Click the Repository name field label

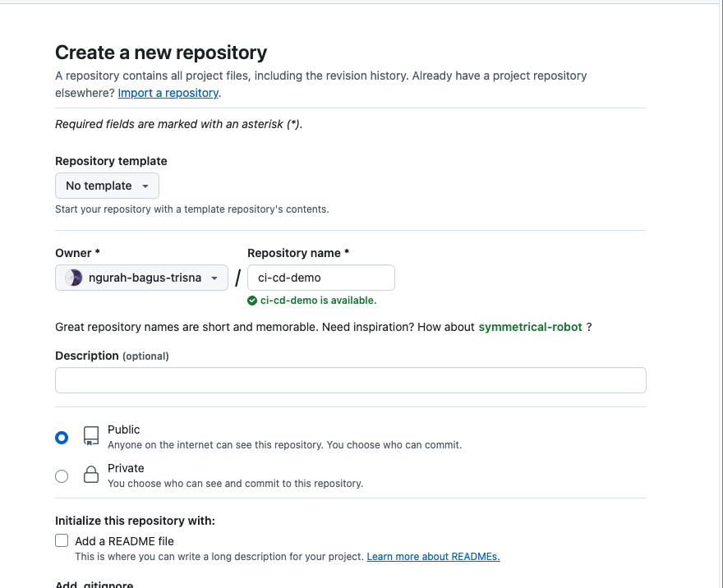click(295, 253)
